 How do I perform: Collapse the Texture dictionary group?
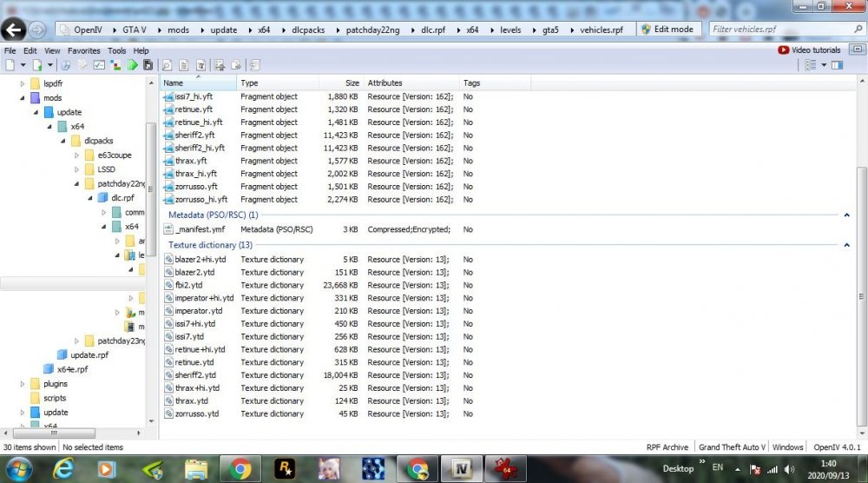(846, 245)
